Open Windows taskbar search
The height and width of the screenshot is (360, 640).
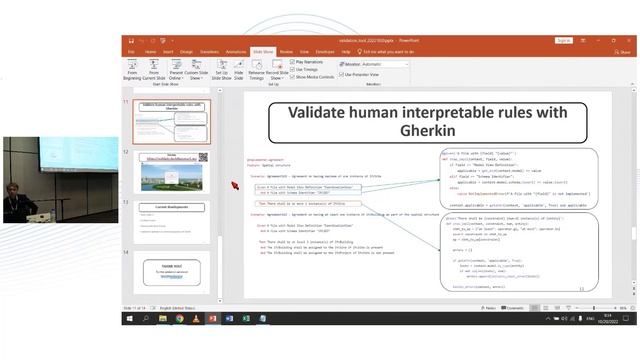click(x=146, y=318)
